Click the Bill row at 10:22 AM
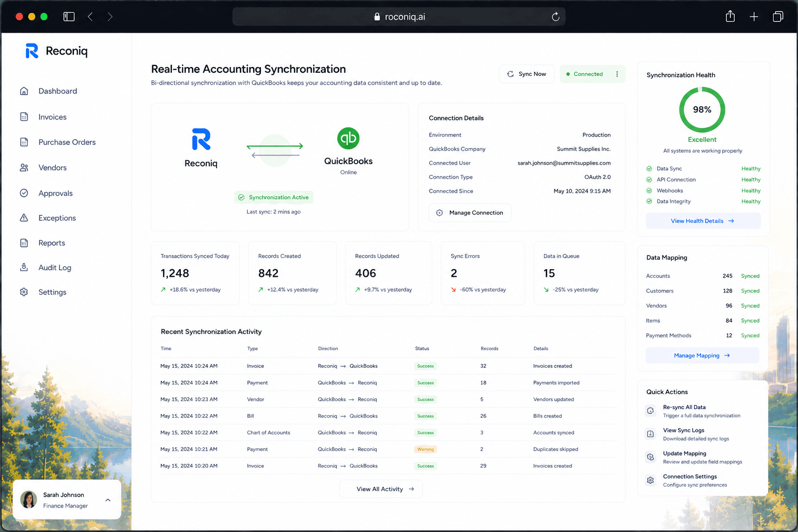This screenshot has width=798, height=532. (x=389, y=416)
